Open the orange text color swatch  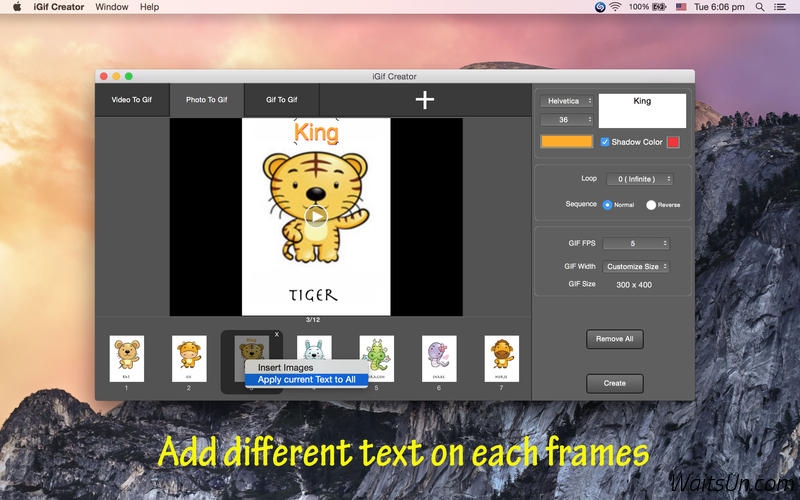(567, 141)
